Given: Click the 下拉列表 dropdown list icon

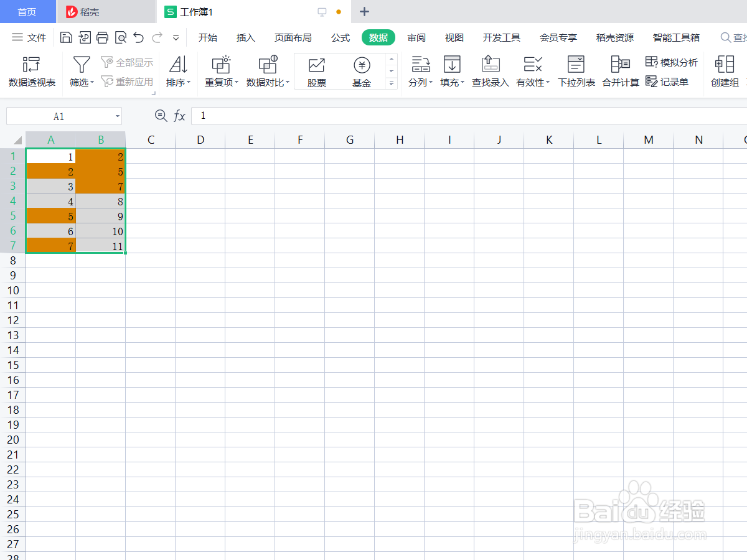Looking at the screenshot, I should pyautogui.click(x=576, y=64).
